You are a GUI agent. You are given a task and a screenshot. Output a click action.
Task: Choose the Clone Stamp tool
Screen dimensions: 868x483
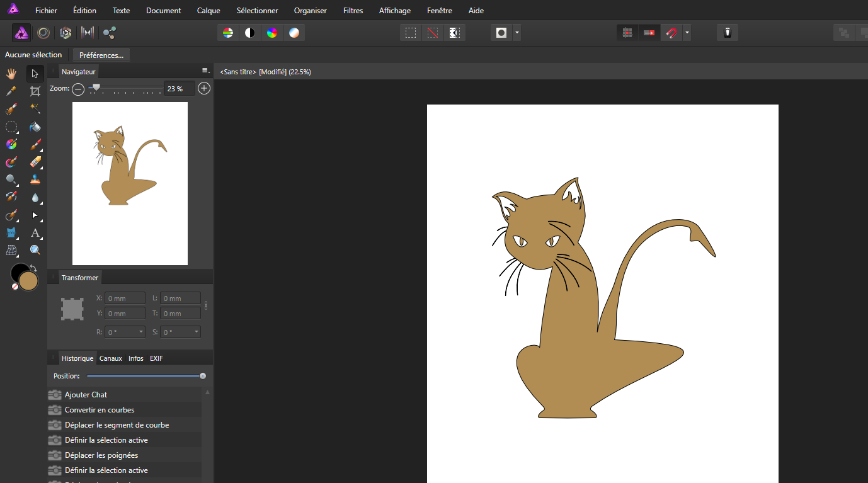[x=35, y=179]
